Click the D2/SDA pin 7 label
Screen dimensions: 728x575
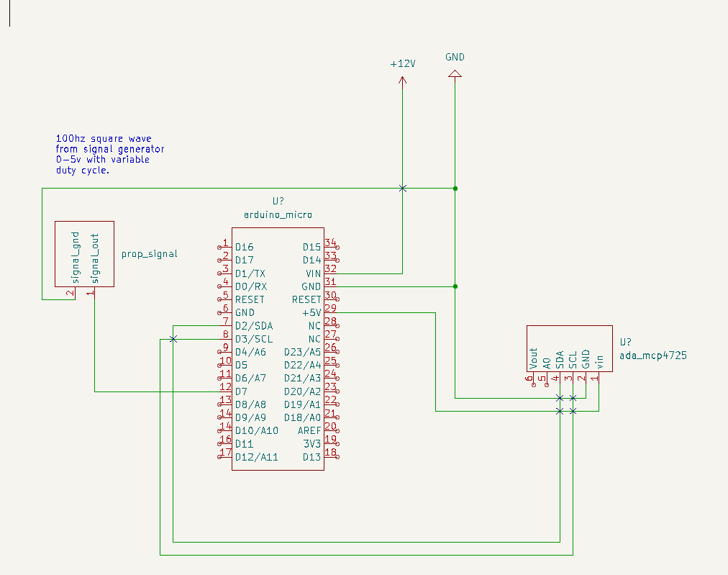[254, 326]
